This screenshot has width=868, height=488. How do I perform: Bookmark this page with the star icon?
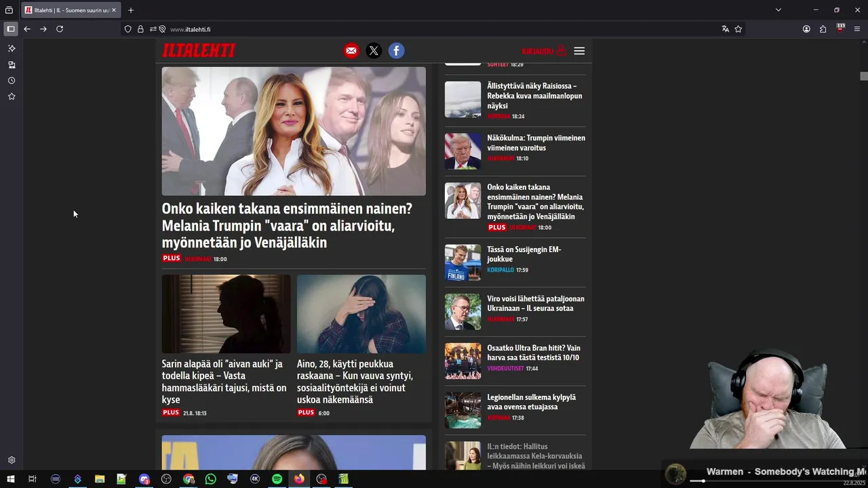coord(738,29)
